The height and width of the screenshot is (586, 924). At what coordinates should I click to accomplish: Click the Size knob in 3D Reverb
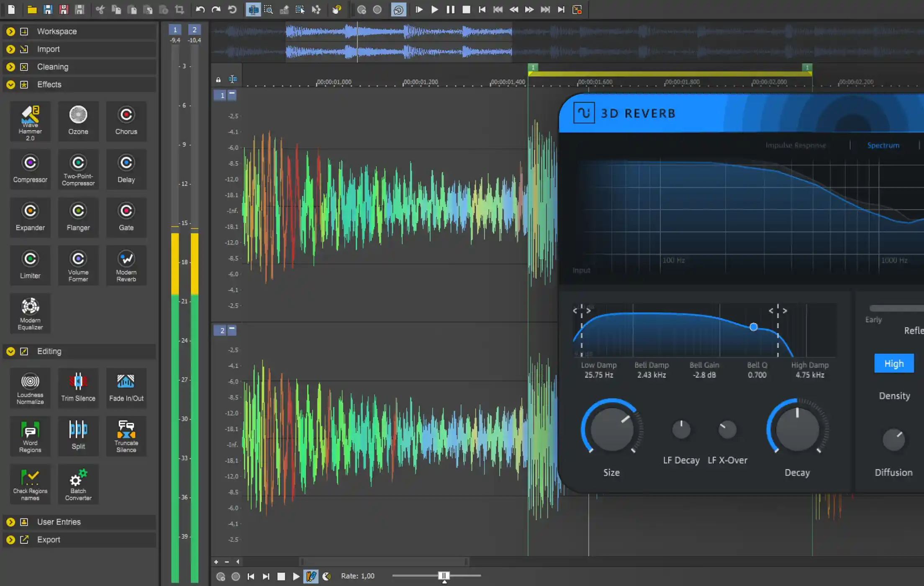[x=612, y=429]
